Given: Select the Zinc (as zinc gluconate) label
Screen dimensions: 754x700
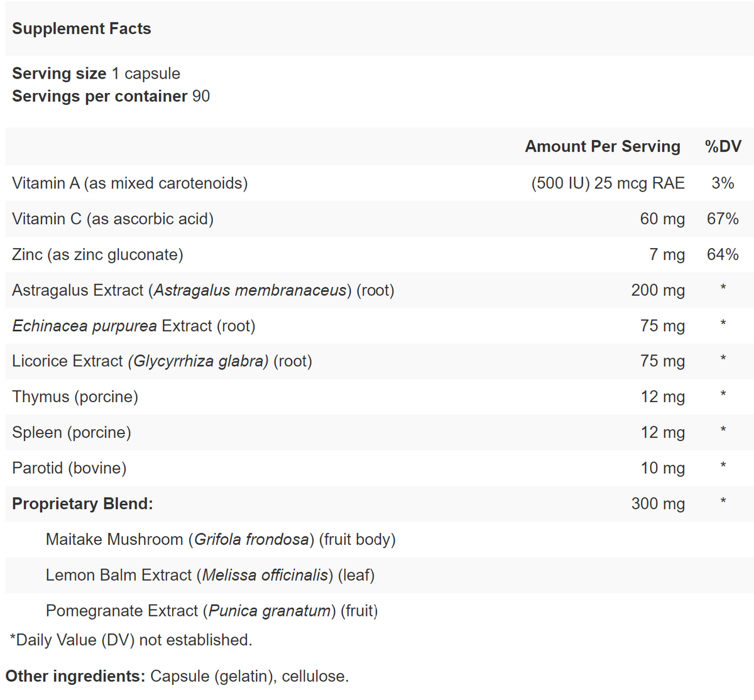Looking at the screenshot, I should point(98,254).
